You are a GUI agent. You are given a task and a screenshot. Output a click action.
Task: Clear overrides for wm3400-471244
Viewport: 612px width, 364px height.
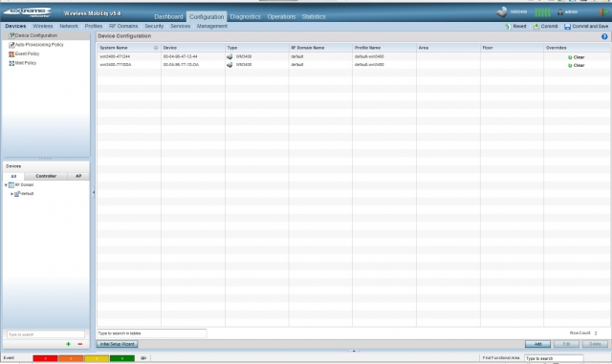pyautogui.click(x=576, y=57)
